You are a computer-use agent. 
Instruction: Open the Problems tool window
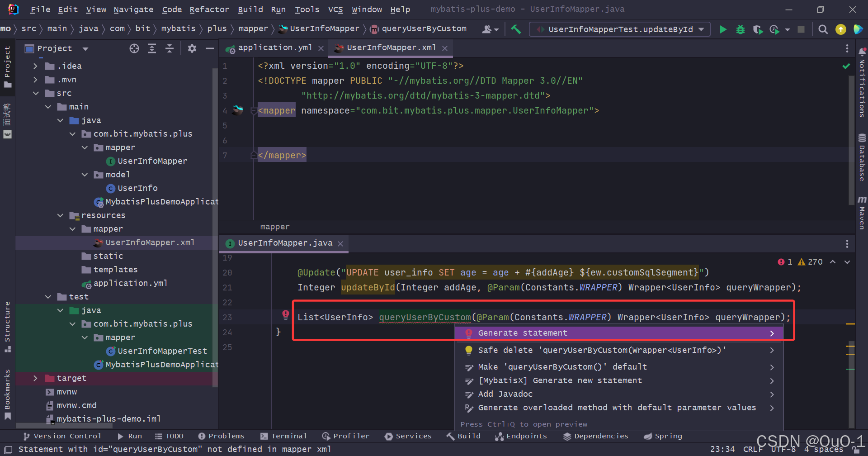coord(221,436)
